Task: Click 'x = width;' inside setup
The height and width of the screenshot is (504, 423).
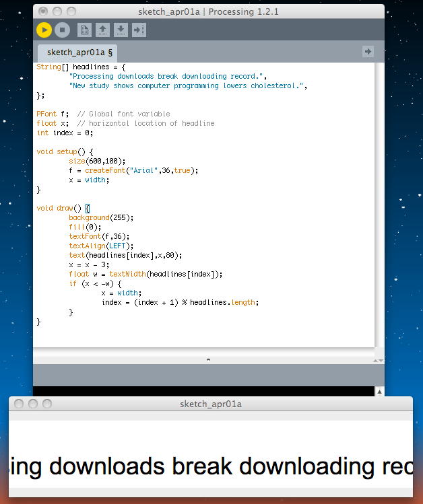Action: 89,180
